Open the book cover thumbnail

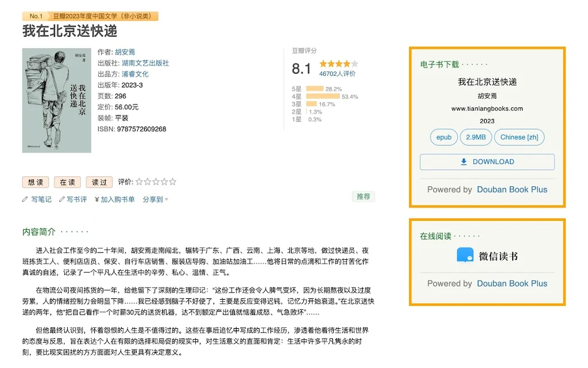(57, 100)
